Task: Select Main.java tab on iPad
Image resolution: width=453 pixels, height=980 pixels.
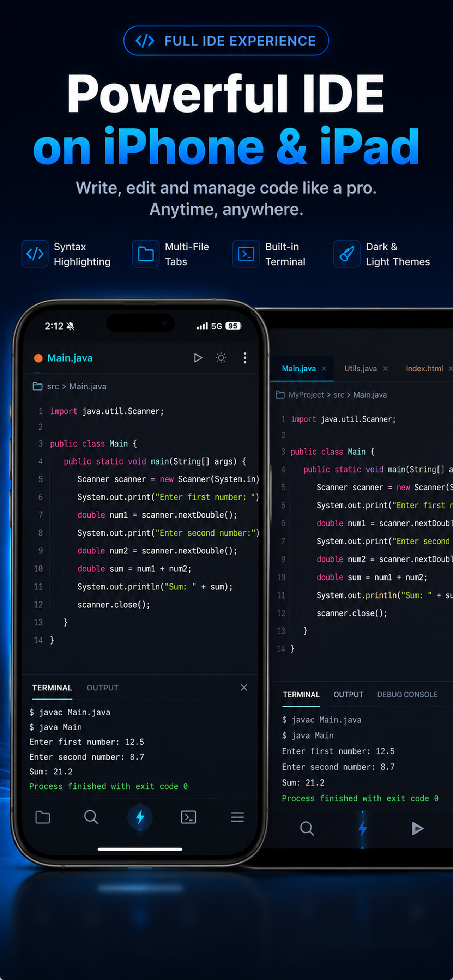Action: [x=299, y=368]
